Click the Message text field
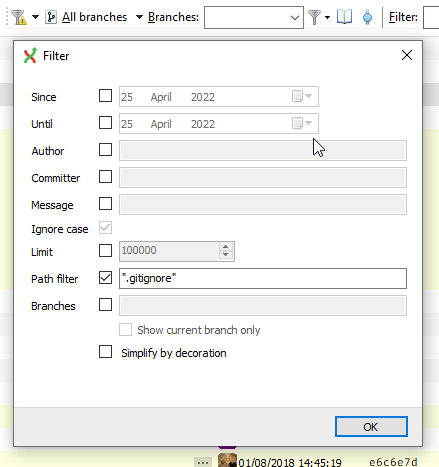This screenshot has height=467, width=439. [263, 204]
